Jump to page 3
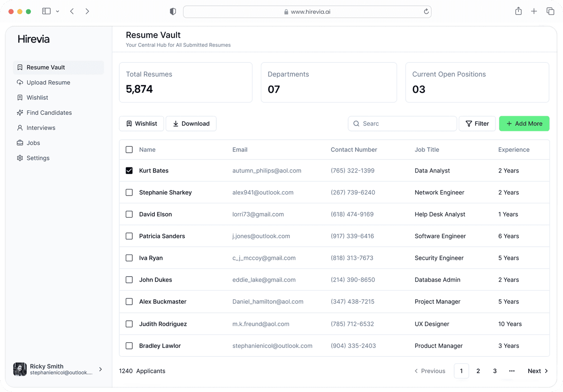This screenshot has width=563, height=392. 495,371
